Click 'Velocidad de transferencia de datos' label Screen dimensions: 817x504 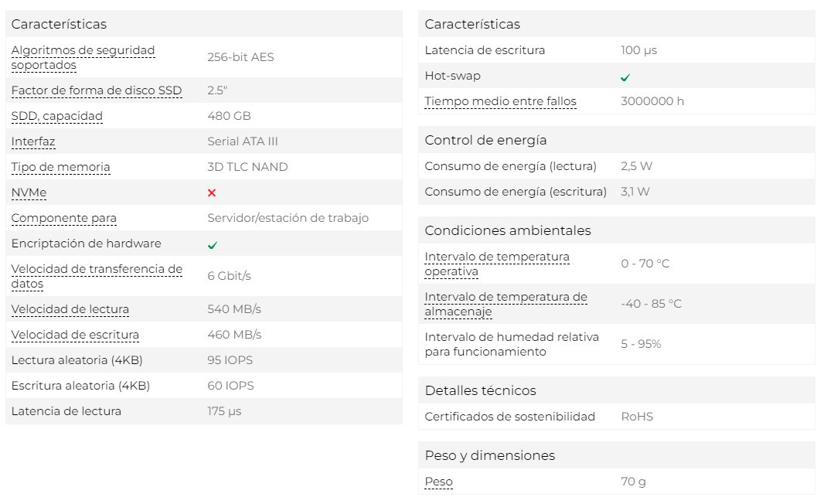pos(96,276)
